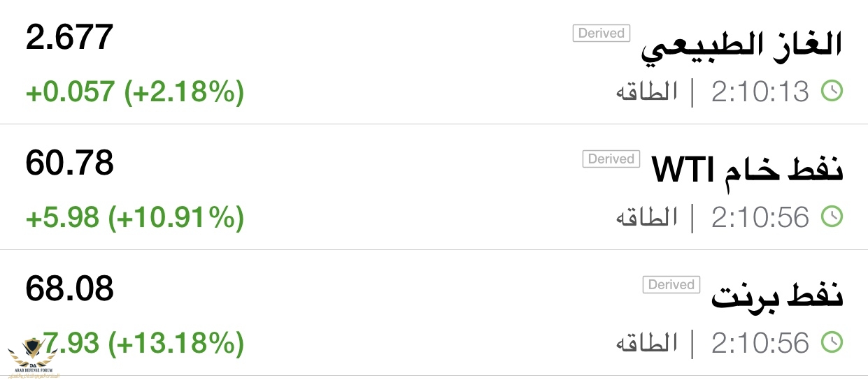Click the clock icon in WTI crude row
The width and height of the screenshot is (868, 380).
pyautogui.click(x=832, y=217)
